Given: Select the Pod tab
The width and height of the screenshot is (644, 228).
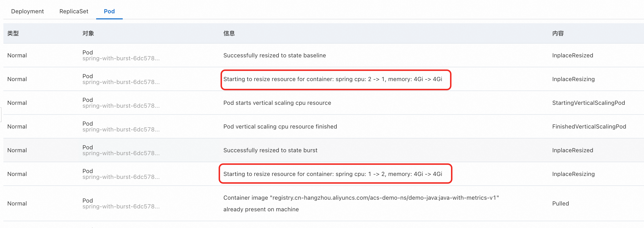Looking at the screenshot, I should click(109, 11).
